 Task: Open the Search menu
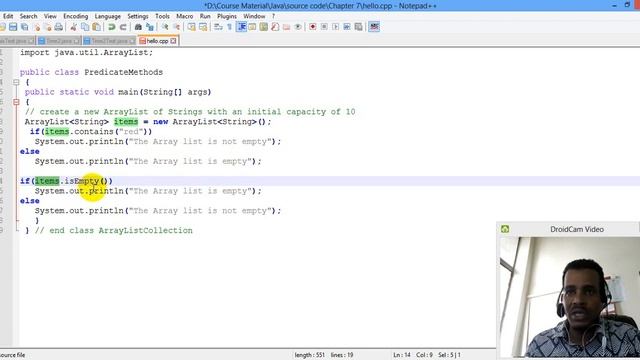[28, 16]
